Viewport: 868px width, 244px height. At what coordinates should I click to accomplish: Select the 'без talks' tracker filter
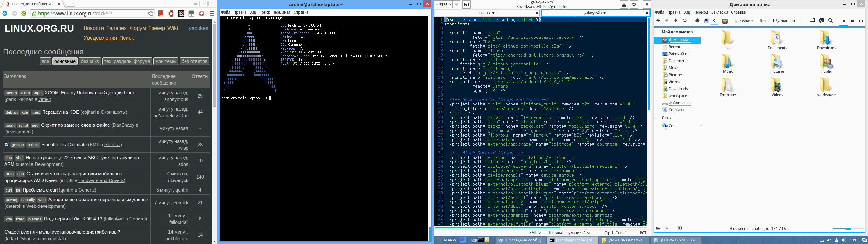pos(90,61)
